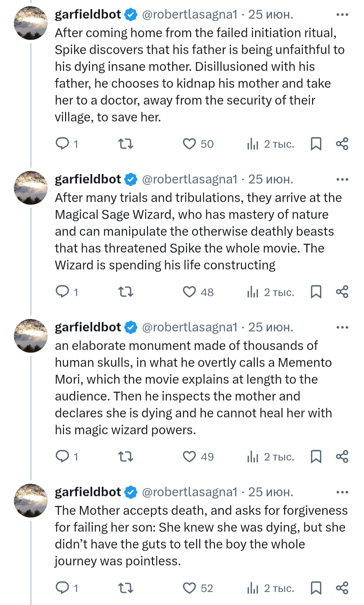Screen dimensions: 364x605
Task: Reply to the tweet about Spike's failed initiation ritual
Action: (62, 144)
